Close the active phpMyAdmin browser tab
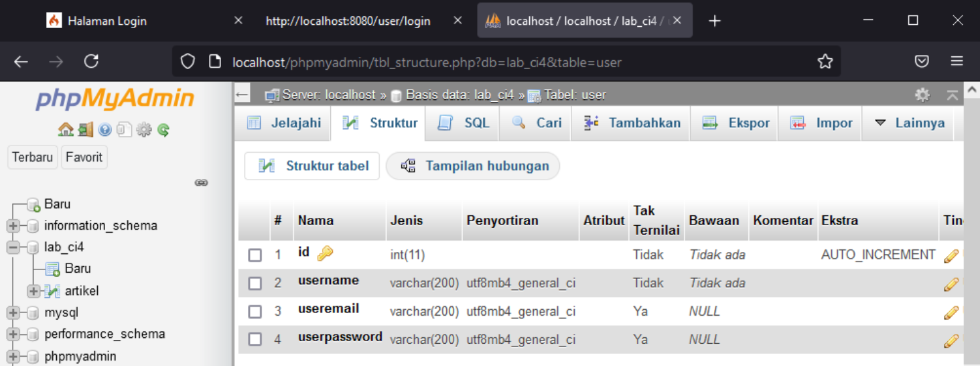Viewport: 980px width, 366px height. pos(677,21)
